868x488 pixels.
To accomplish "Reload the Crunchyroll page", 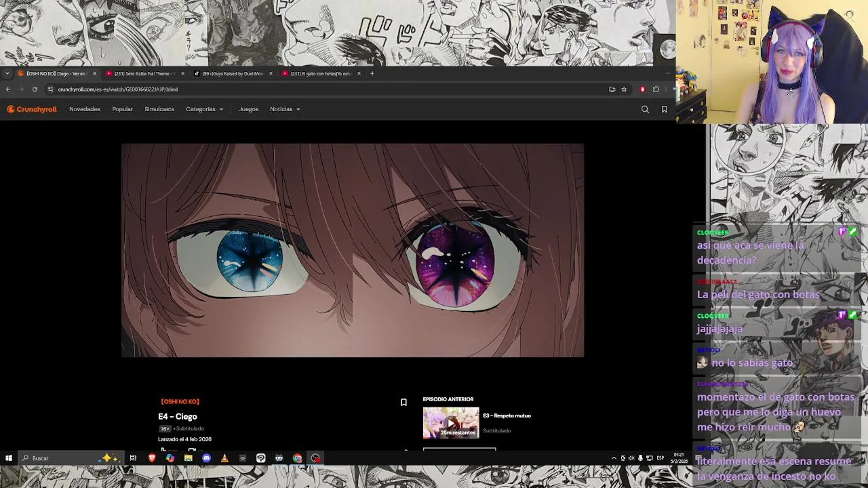I will [35, 89].
